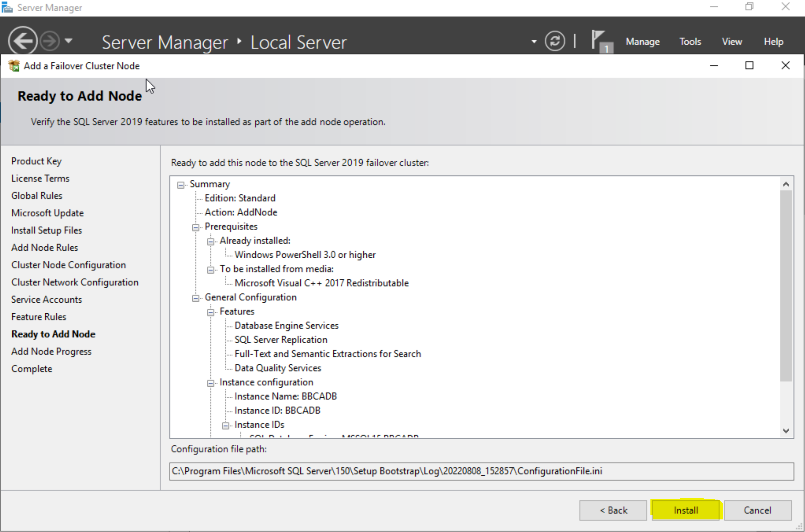Screen dimensions: 805x532
Task: Select the Global Rules step
Action: [37, 196]
